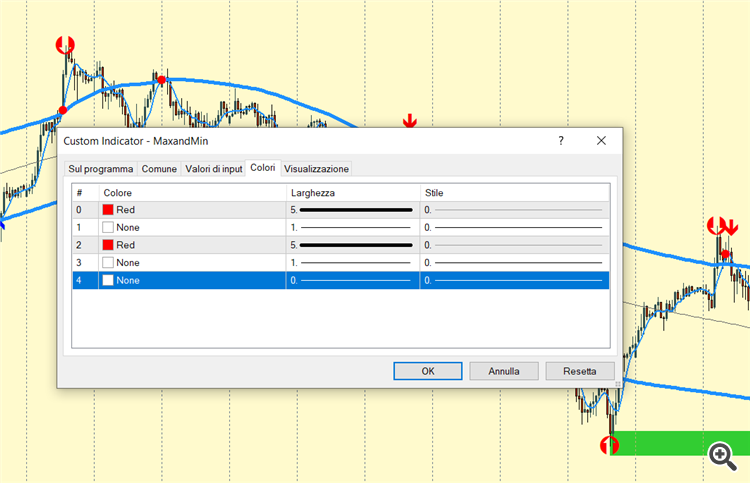
Task: Click the Colore column header
Action: 192,193
